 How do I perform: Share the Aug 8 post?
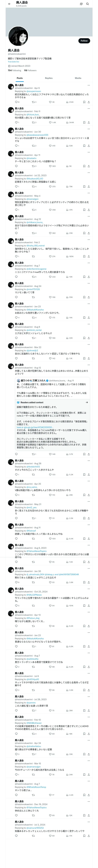(89, 338)
